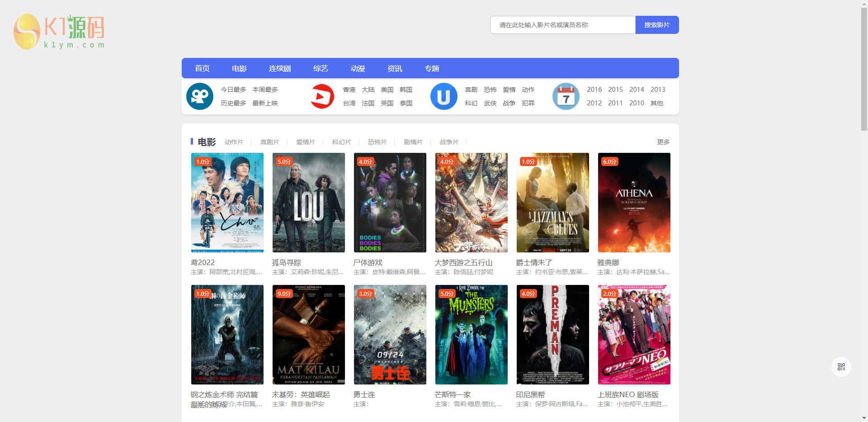
Task: Select the 韩国 region filter
Action: [x=406, y=90]
